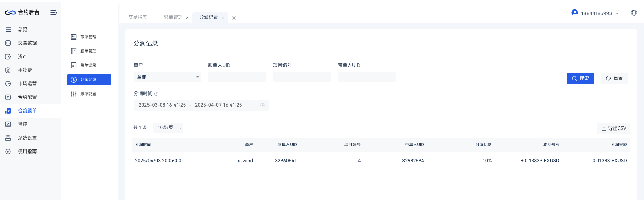Switch to the 跟单管理 tab

coord(173,17)
